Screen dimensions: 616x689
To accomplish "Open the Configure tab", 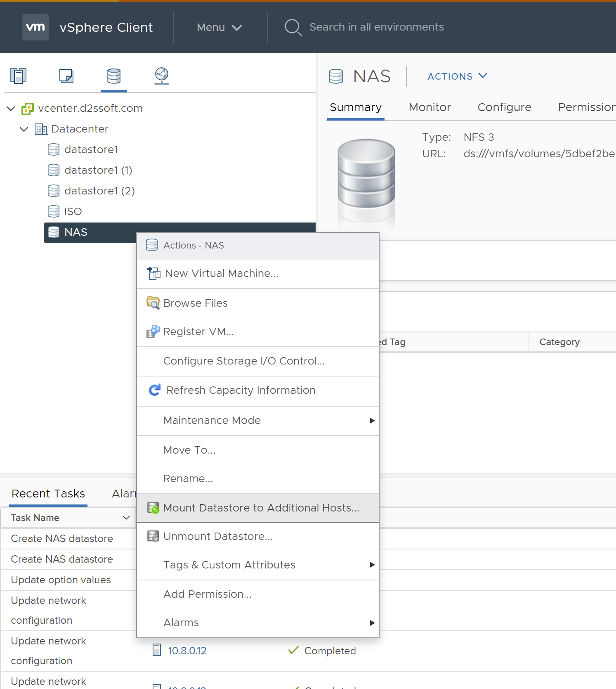I will click(x=504, y=107).
